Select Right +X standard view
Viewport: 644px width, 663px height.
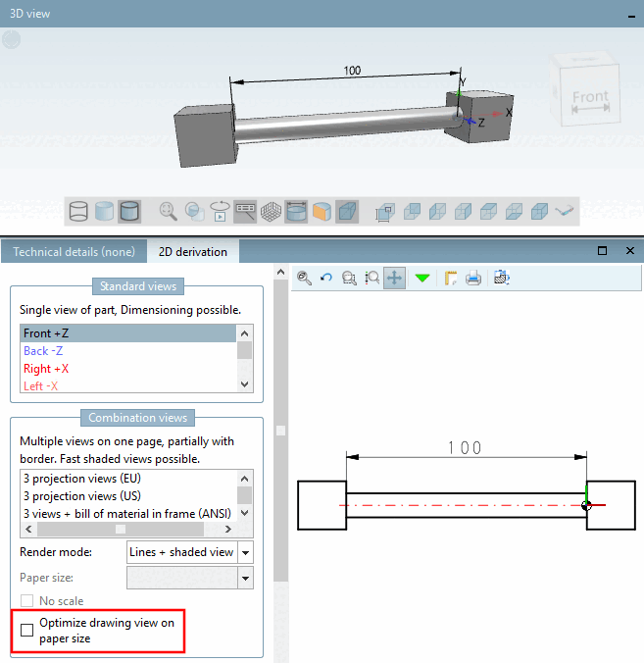pyautogui.click(x=128, y=369)
